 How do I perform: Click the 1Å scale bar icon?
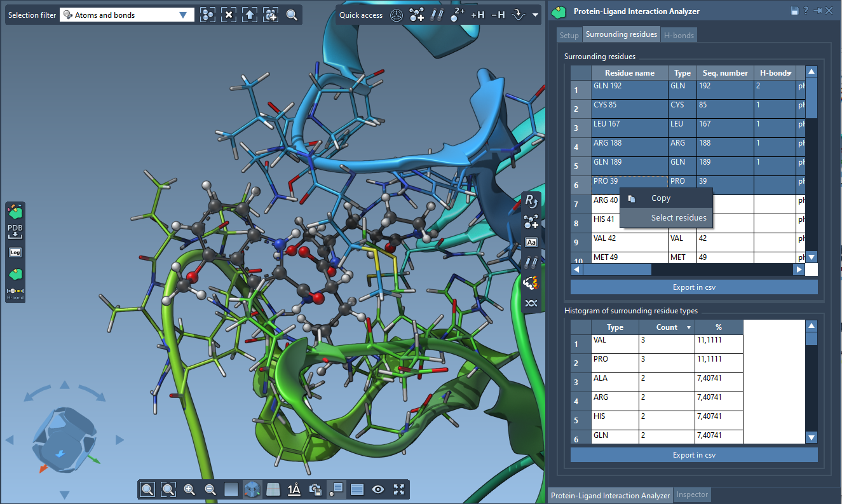[x=294, y=489]
